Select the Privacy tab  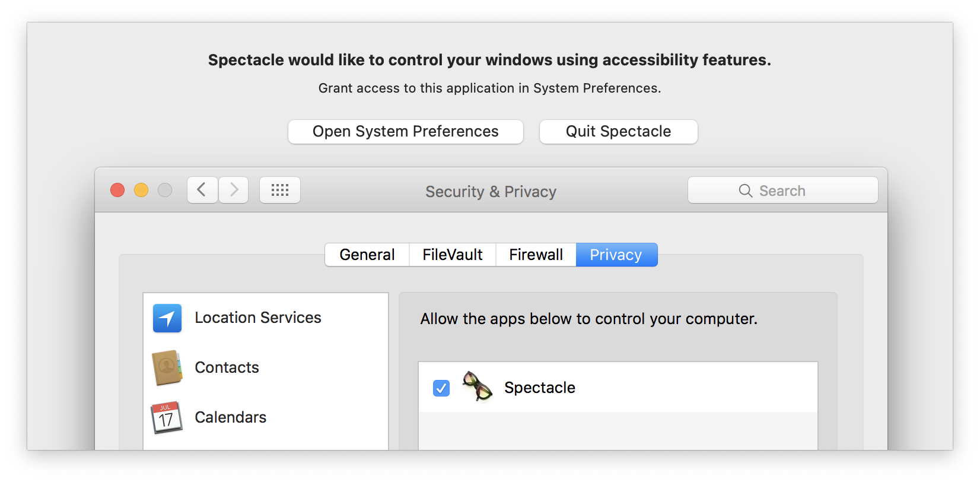(616, 255)
